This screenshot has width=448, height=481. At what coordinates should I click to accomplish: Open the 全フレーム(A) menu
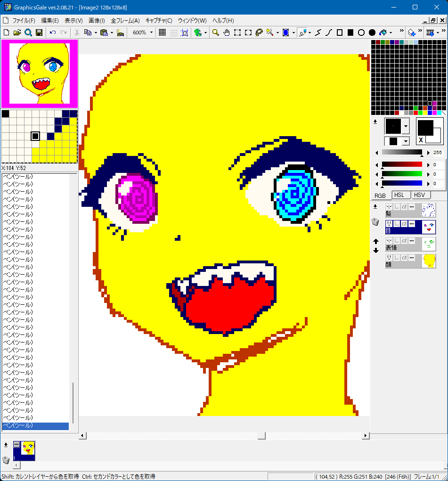coord(125,21)
